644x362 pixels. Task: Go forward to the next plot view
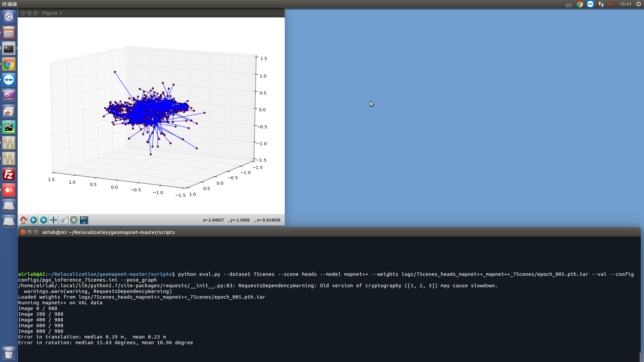[44, 220]
